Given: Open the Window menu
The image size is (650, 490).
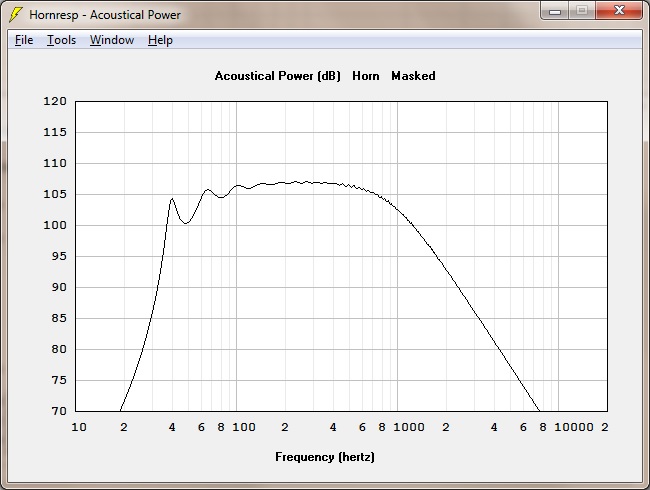Looking at the screenshot, I should point(112,40).
